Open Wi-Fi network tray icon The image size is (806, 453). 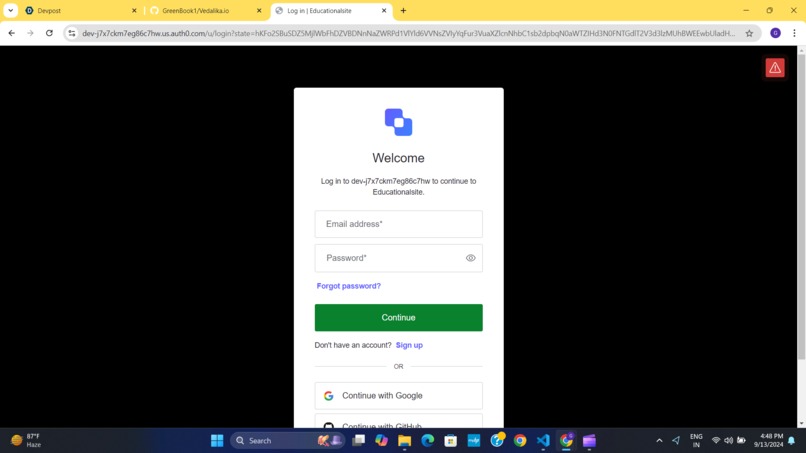tap(716, 441)
